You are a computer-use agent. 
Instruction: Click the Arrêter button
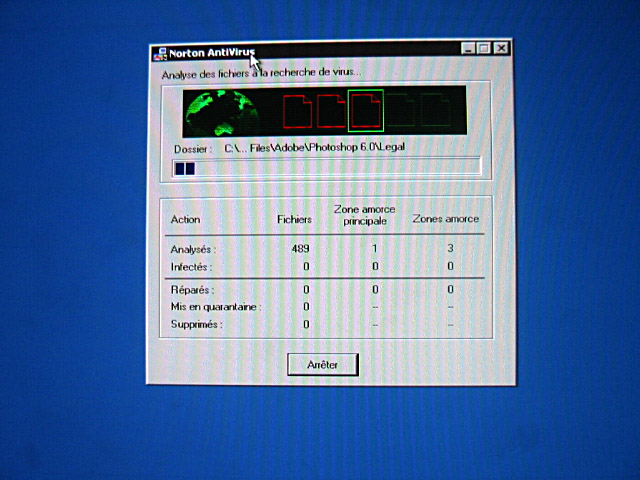323,364
